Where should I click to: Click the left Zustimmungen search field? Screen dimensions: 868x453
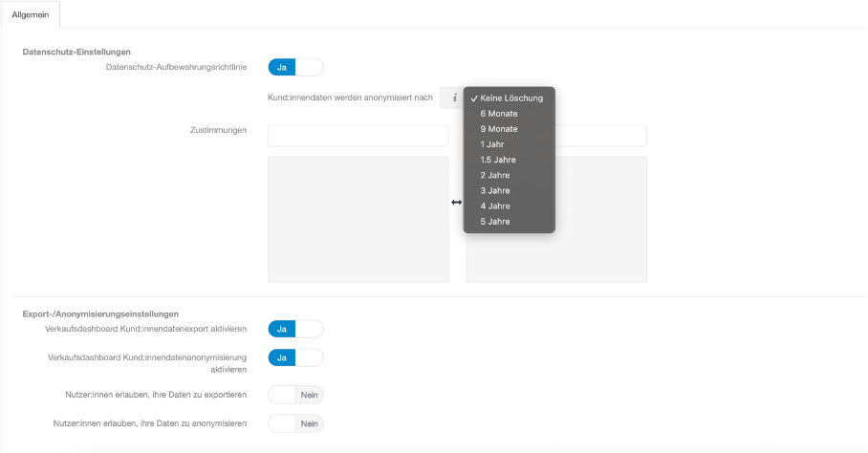click(358, 136)
